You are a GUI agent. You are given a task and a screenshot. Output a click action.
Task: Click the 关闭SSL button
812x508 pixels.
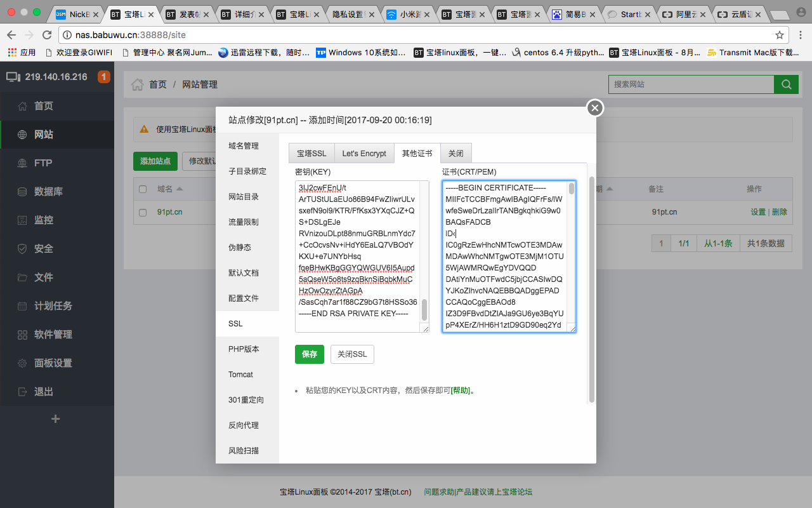pos(352,354)
